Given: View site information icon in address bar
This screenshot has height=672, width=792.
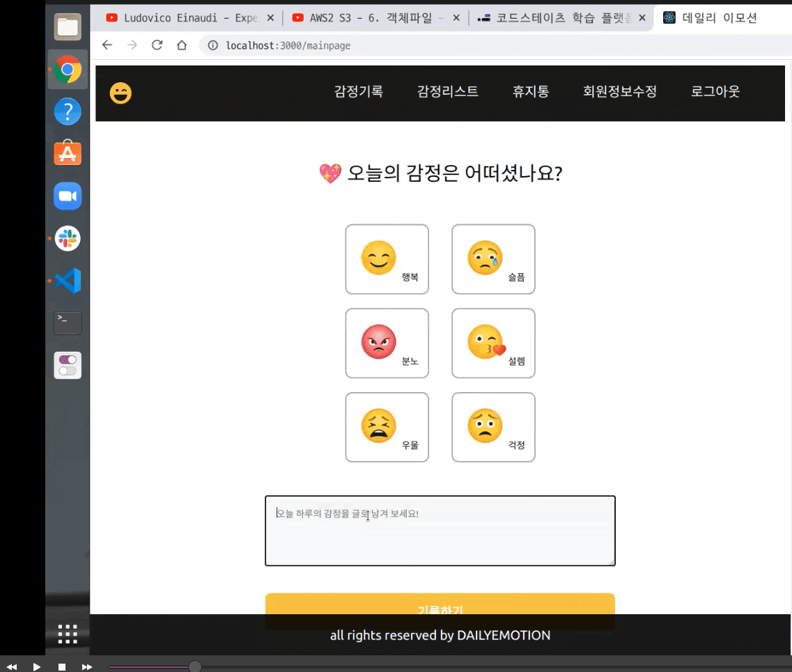Looking at the screenshot, I should [x=213, y=45].
